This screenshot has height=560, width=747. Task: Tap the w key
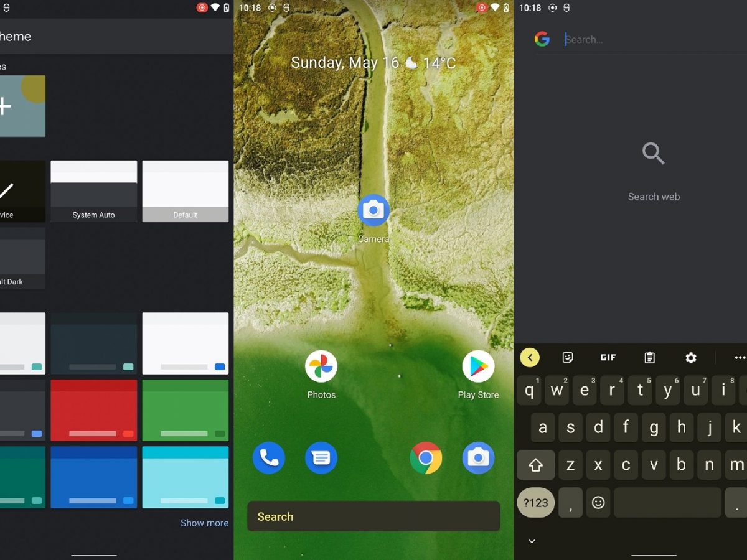click(557, 391)
